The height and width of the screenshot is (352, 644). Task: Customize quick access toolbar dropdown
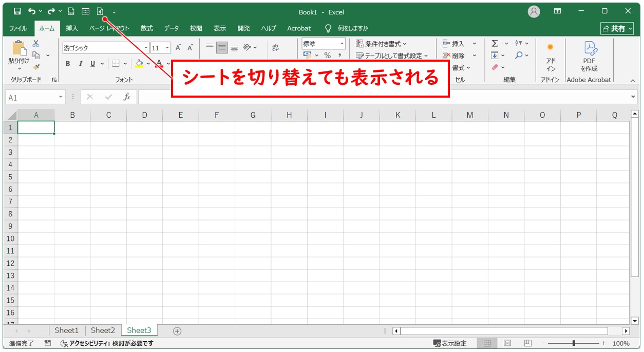point(113,11)
